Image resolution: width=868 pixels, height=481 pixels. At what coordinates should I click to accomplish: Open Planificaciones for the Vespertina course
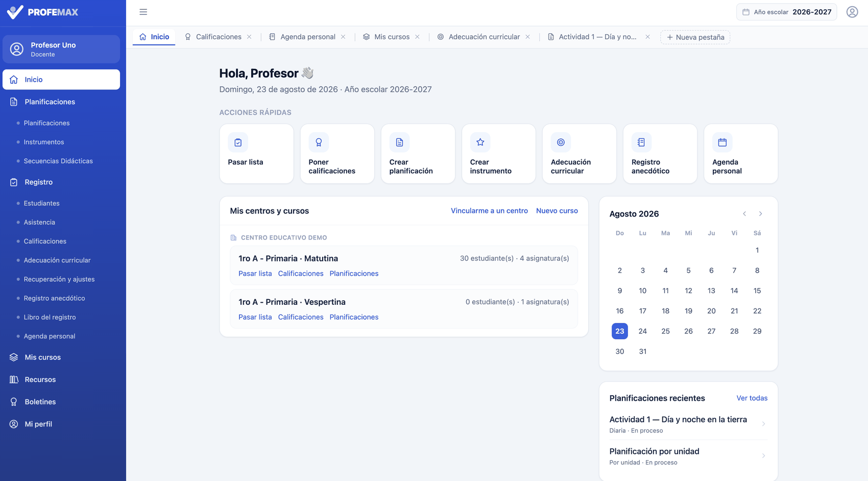354,317
